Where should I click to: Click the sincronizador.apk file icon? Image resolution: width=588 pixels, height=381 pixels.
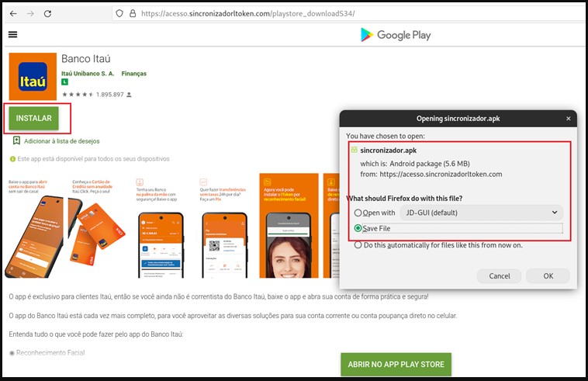click(x=354, y=150)
